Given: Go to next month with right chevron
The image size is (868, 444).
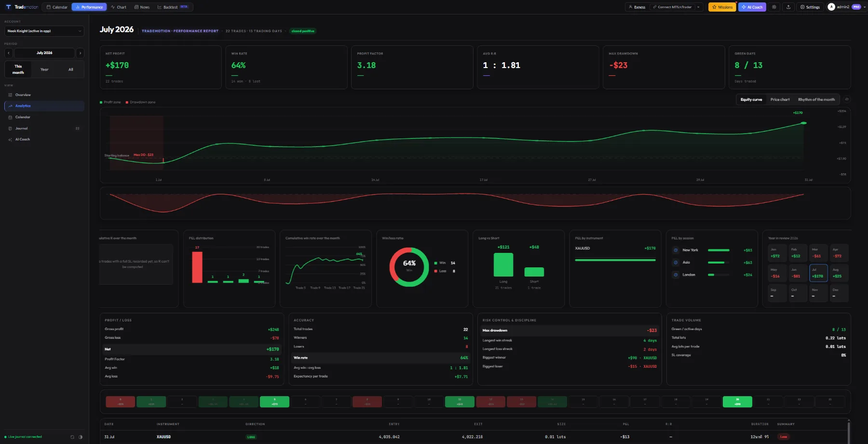Looking at the screenshot, I should (x=80, y=53).
